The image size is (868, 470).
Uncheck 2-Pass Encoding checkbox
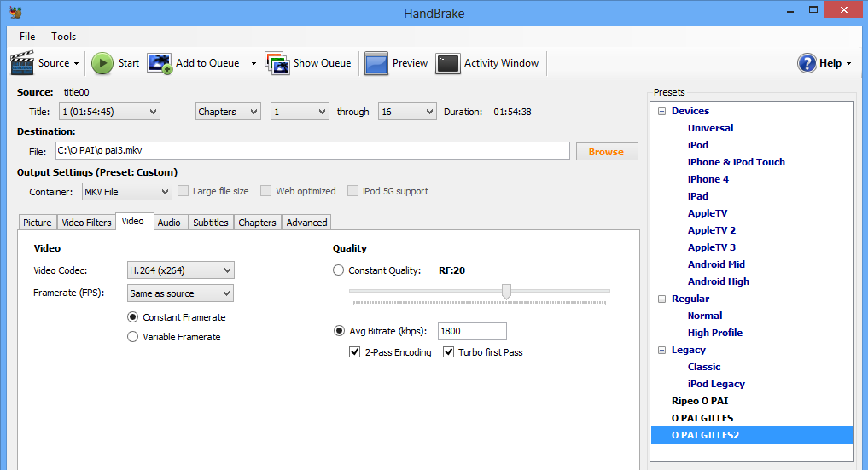[x=355, y=352]
